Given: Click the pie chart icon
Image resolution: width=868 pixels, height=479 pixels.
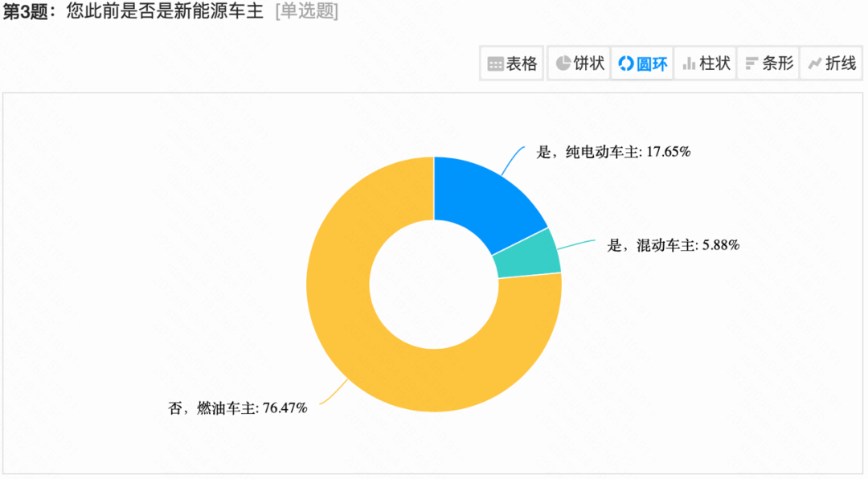Looking at the screenshot, I should point(563,63).
